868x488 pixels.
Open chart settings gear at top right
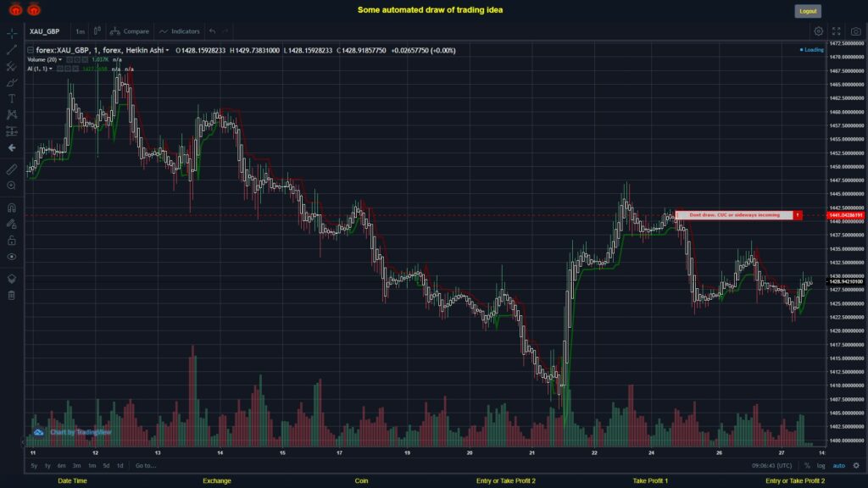pyautogui.click(x=818, y=31)
